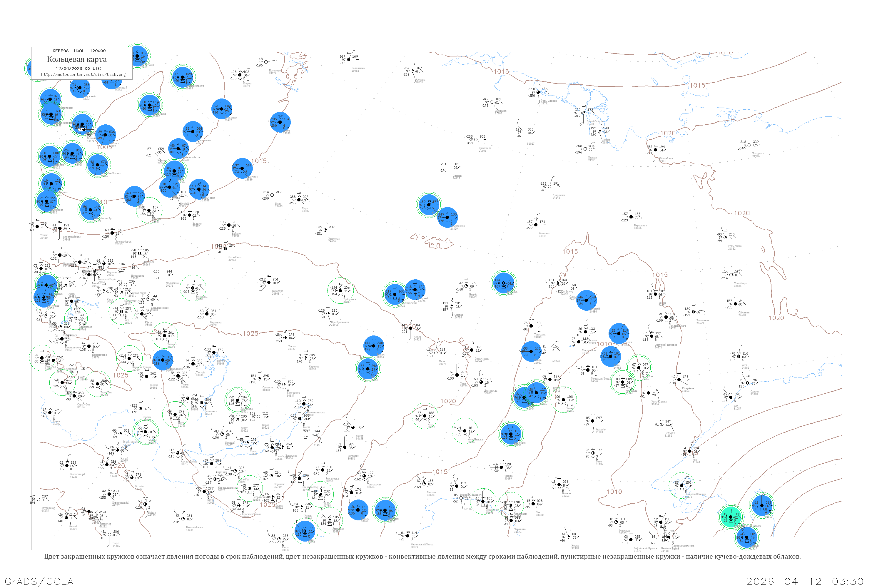Click the Bolshoy Shantar dashed-circle station
Image resolution: width=882 pixels, height=588 pixels.
[x=682, y=486]
